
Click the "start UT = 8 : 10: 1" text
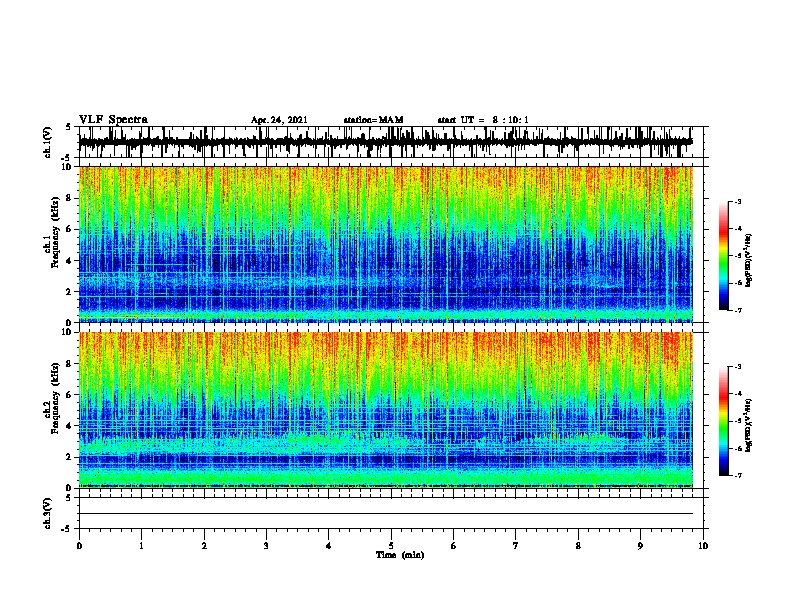click(x=482, y=120)
